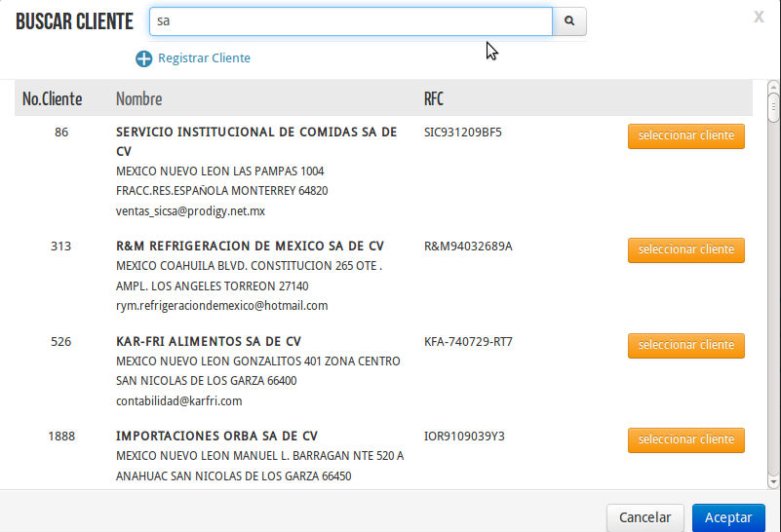Viewport: 781px width, 532px height.
Task: Select client Importaciones Orba
Action: (x=685, y=440)
